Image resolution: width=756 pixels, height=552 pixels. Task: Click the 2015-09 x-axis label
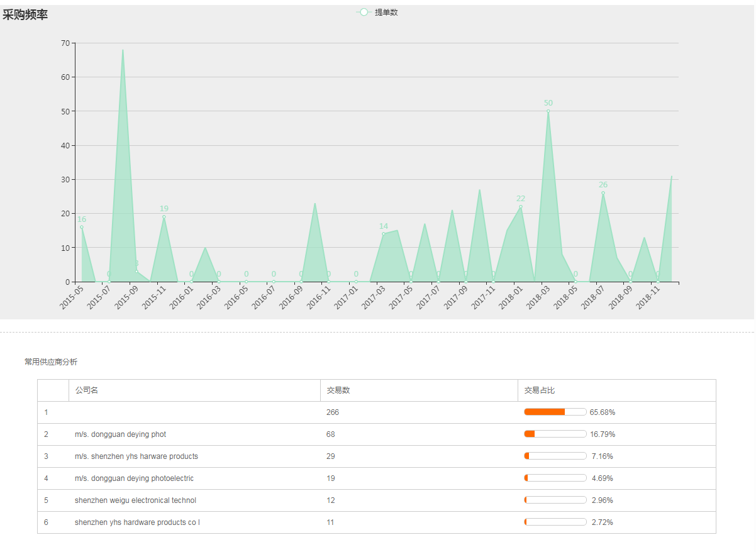(127, 297)
